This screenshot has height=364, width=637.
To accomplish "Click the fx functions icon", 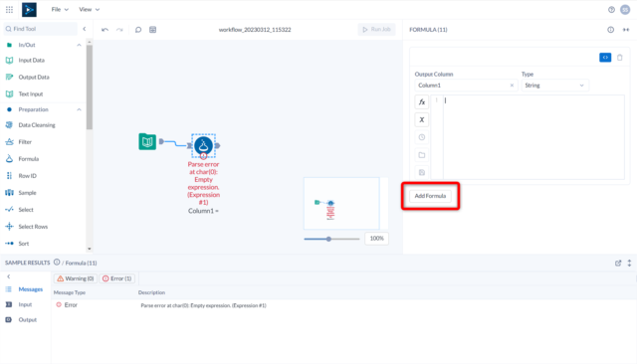I will [x=422, y=101].
